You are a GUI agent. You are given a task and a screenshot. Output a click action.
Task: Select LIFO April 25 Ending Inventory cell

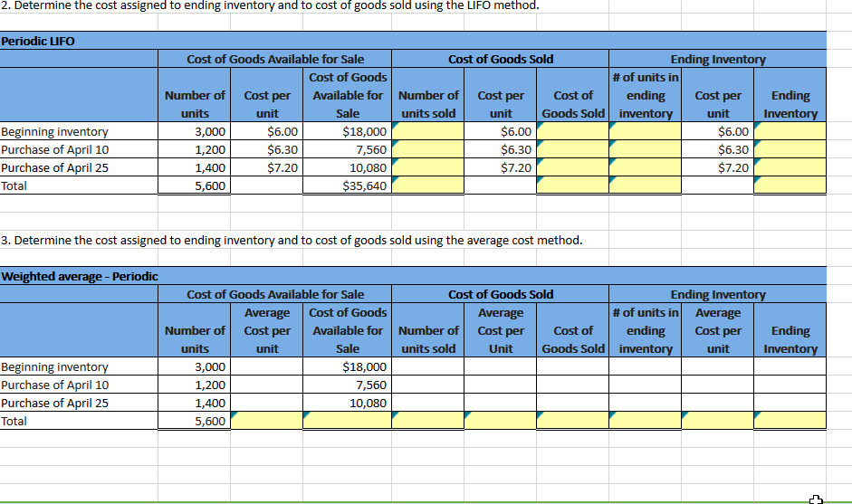(x=790, y=167)
